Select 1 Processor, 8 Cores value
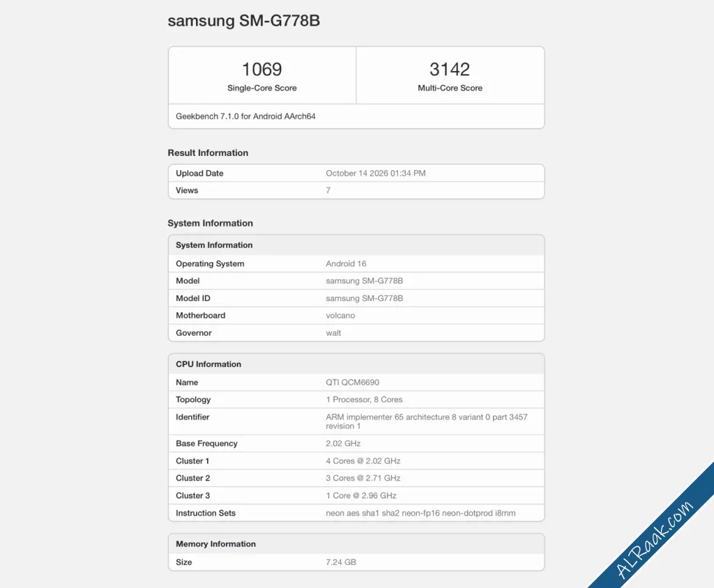Viewport: 714px width, 588px height. pos(364,400)
